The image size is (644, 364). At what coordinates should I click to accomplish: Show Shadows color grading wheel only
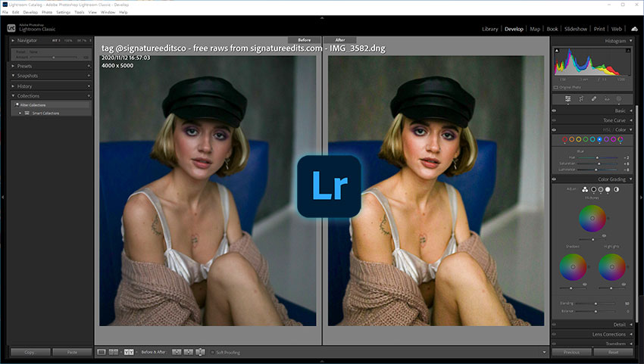coord(593,189)
